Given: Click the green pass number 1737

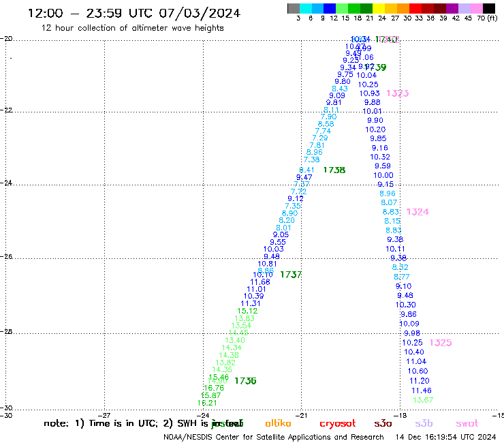Looking at the screenshot, I should tap(291, 275).
